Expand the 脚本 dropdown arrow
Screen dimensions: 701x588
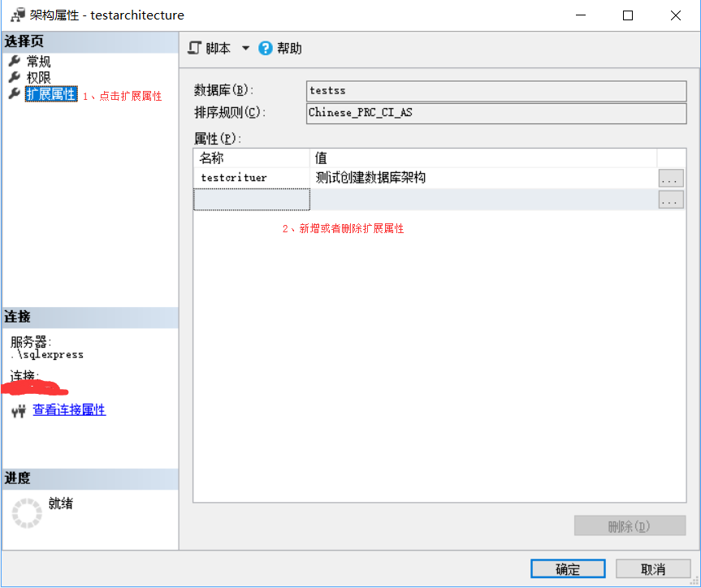coord(245,48)
